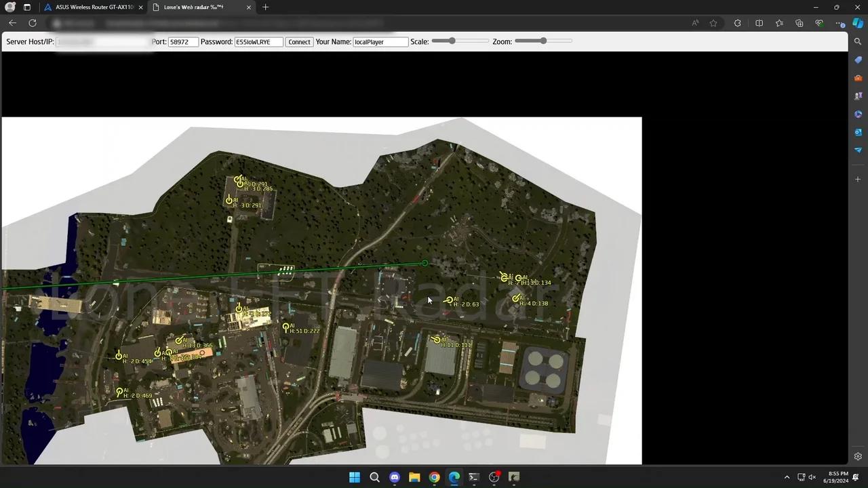The image size is (868, 488).
Task: Click the plus to customize the Edge sidebar
Action: [x=858, y=179]
